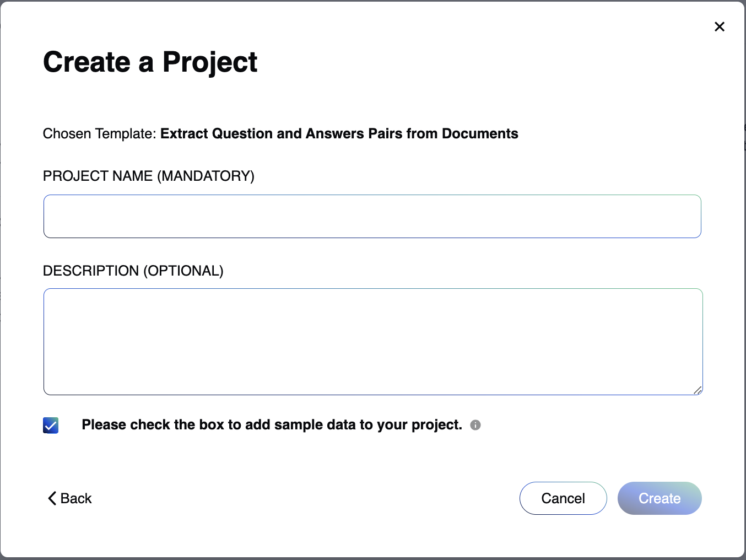Click inside the Description text area
Image resolution: width=746 pixels, height=560 pixels.
373,342
